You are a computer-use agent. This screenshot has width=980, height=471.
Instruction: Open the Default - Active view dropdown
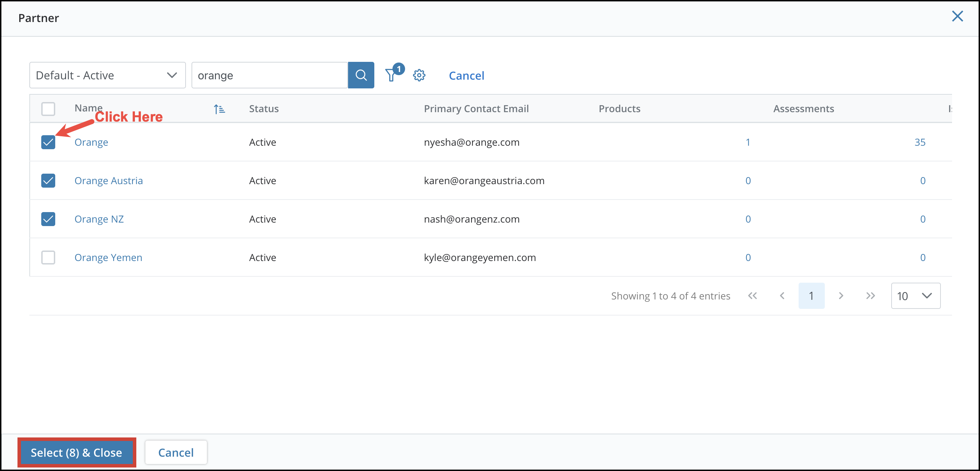click(x=107, y=75)
